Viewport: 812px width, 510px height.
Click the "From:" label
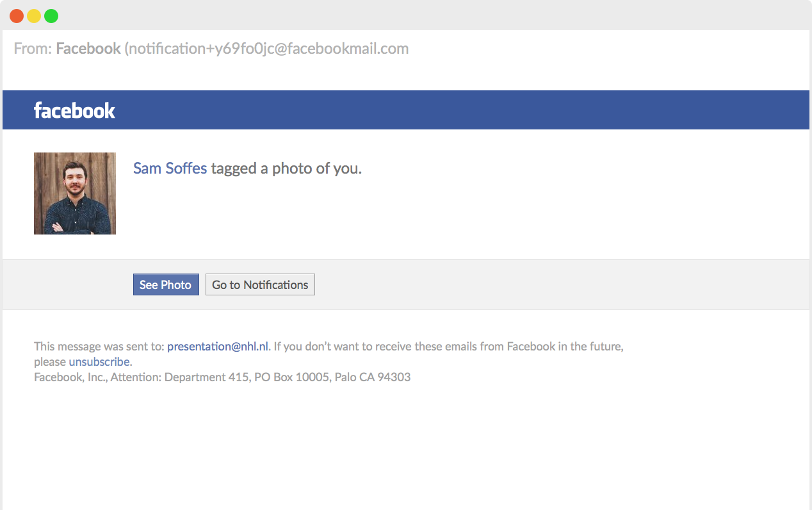(x=33, y=49)
